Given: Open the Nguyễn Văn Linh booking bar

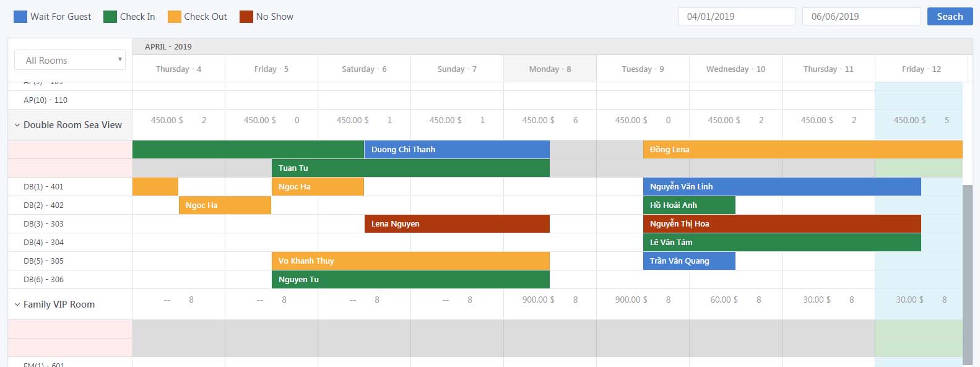Looking at the screenshot, I should tap(781, 186).
